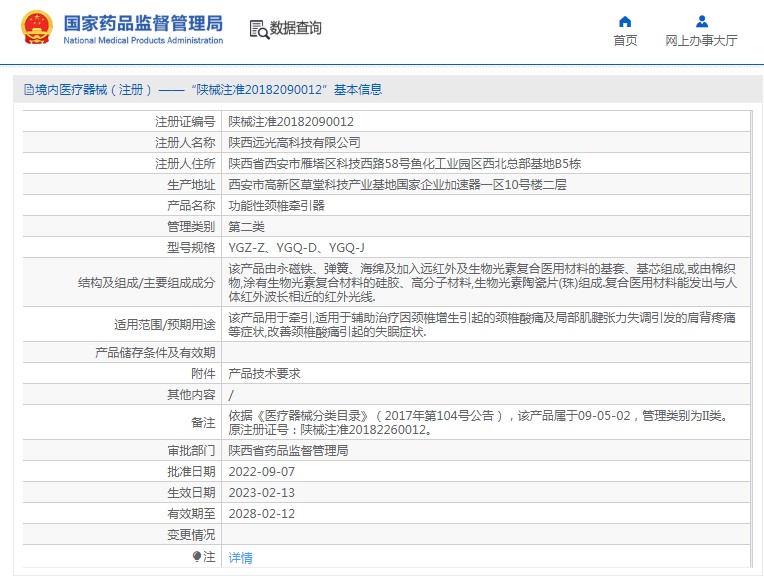Click the 其他内容 label
764x581 pixels.
click(x=191, y=394)
